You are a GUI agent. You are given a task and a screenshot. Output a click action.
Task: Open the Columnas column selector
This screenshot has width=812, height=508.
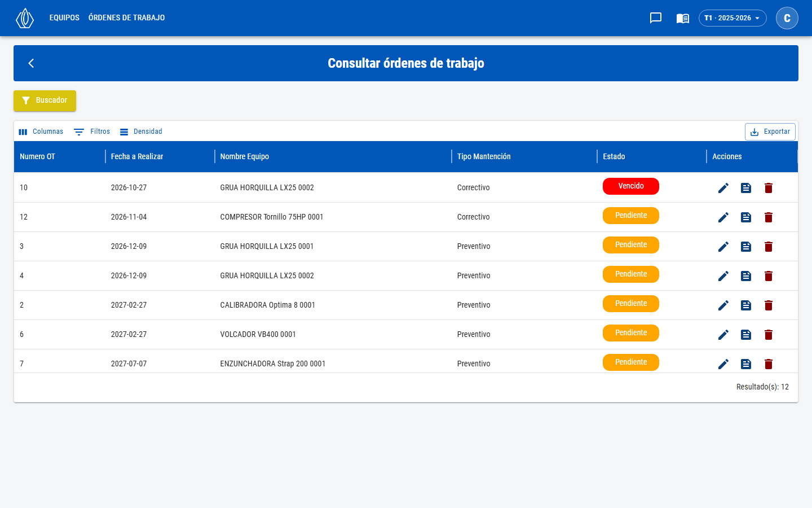(x=41, y=132)
